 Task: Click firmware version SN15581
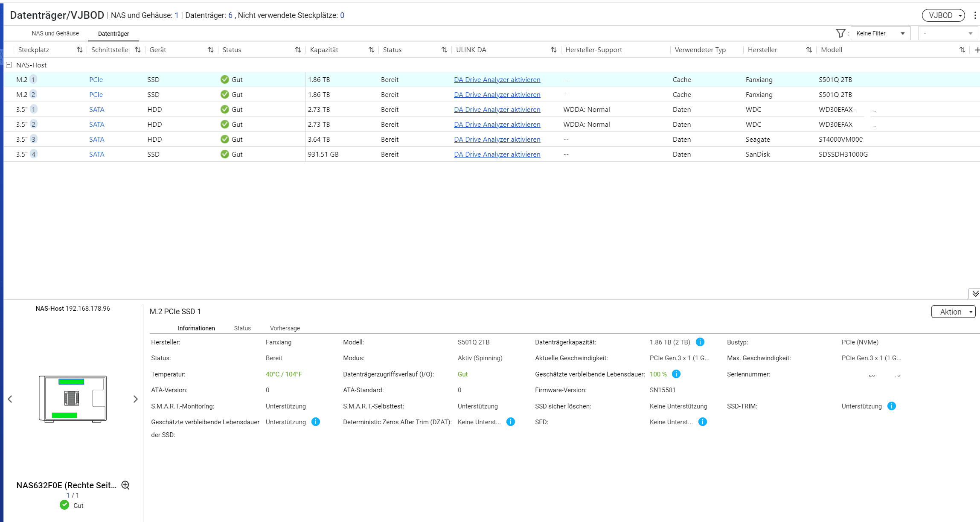tap(663, 390)
